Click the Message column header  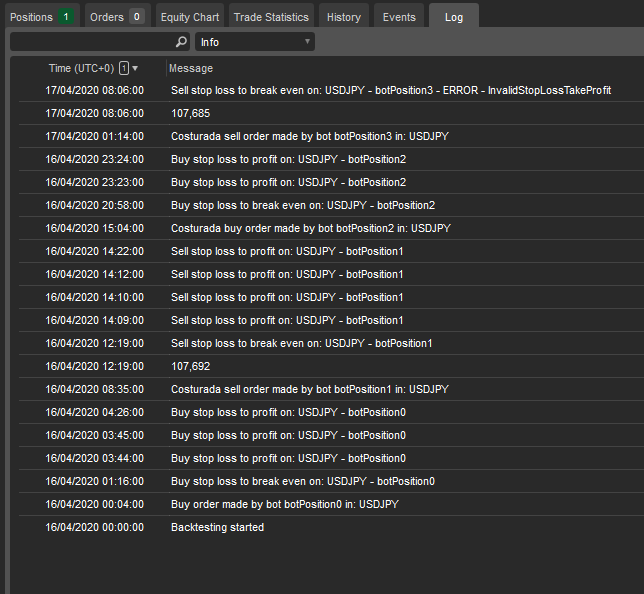191,68
